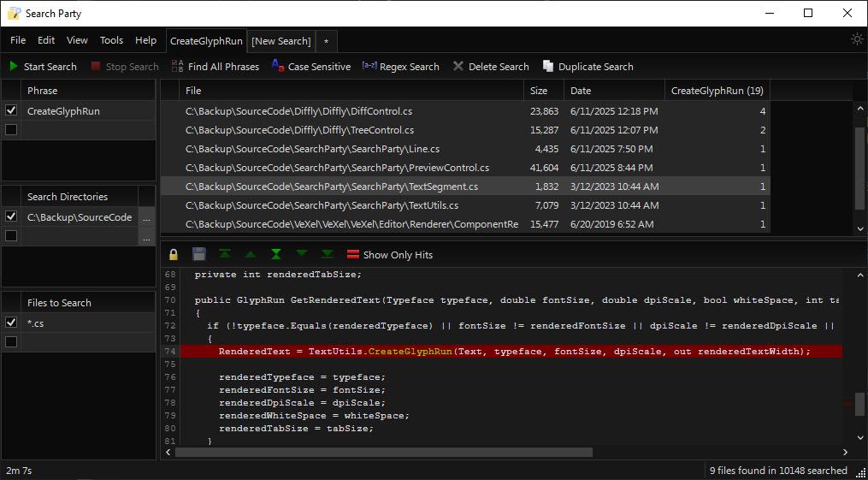
Task: Switch to the CreateGlyphRun tab
Action: pyautogui.click(x=206, y=41)
